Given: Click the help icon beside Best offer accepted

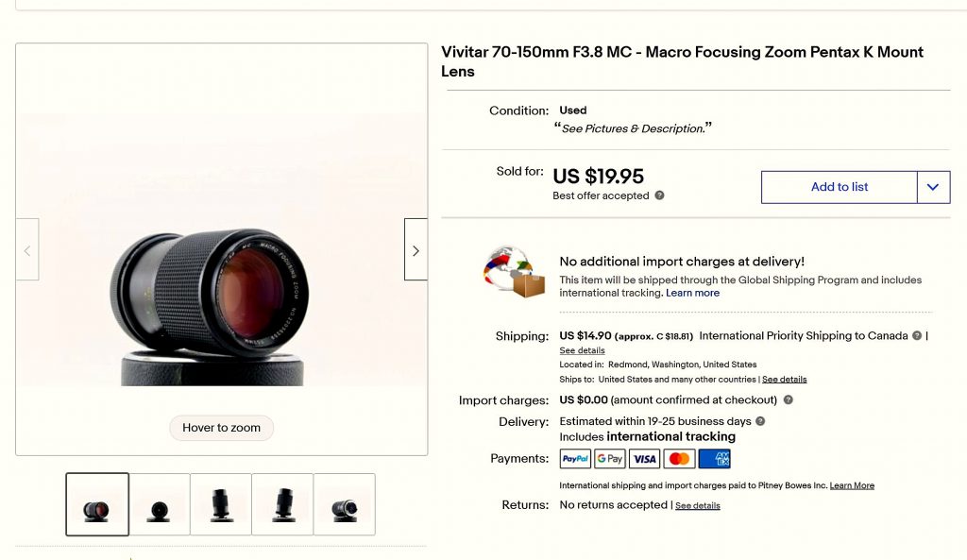Looking at the screenshot, I should [659, 195].
